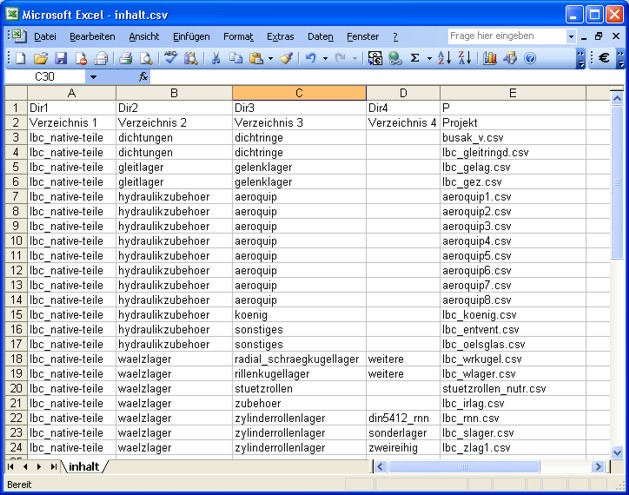Select the inhalt sheet tab
This screenshot has height=495, width=629.
coord(87,467)
